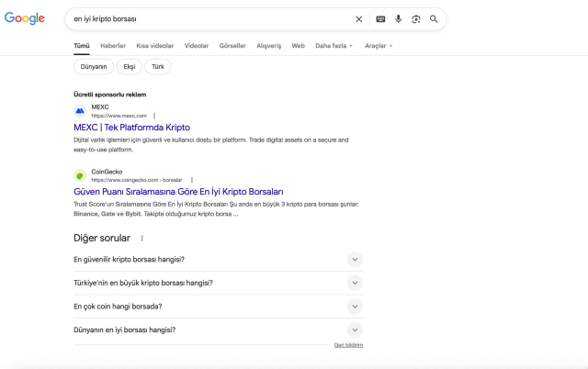Click the Google logo

(x=25, y=18)
